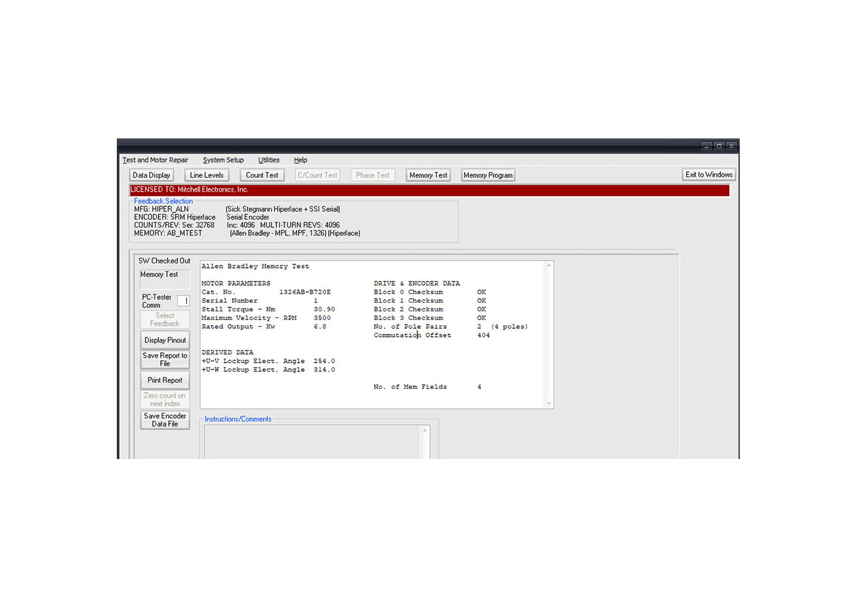Open the System Setup menu
The image size is (868, 590).
(223, 160)
